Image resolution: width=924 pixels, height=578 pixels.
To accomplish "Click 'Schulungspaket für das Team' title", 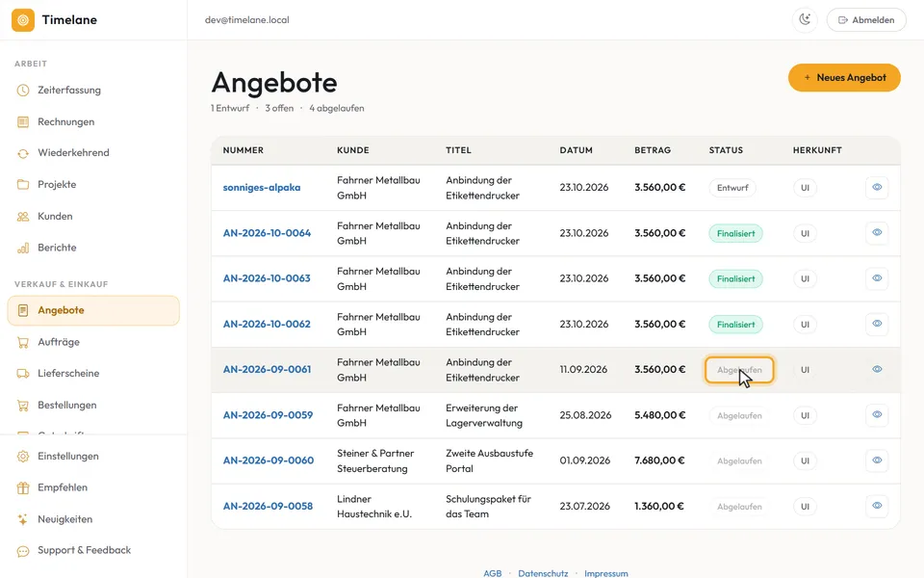I will pyautogui.click(x=489, y=506).
